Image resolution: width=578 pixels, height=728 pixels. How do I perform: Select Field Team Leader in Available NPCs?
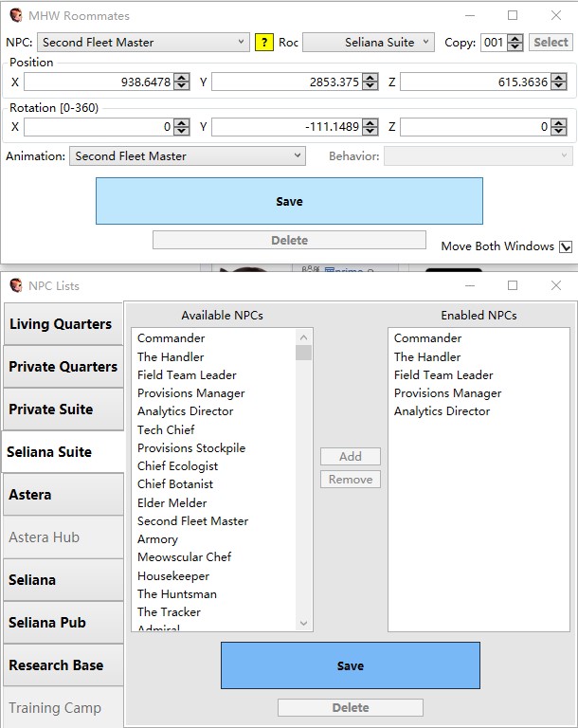[214, 374]
